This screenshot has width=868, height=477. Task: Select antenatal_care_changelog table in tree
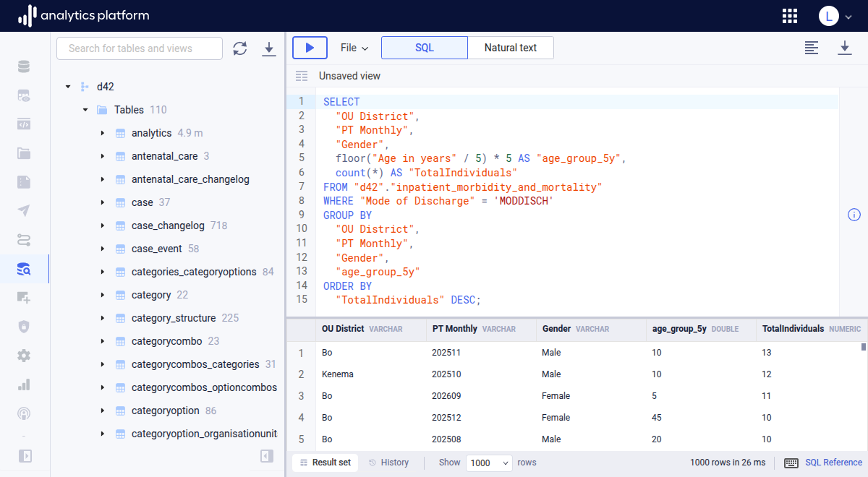[x=190, y=179]
